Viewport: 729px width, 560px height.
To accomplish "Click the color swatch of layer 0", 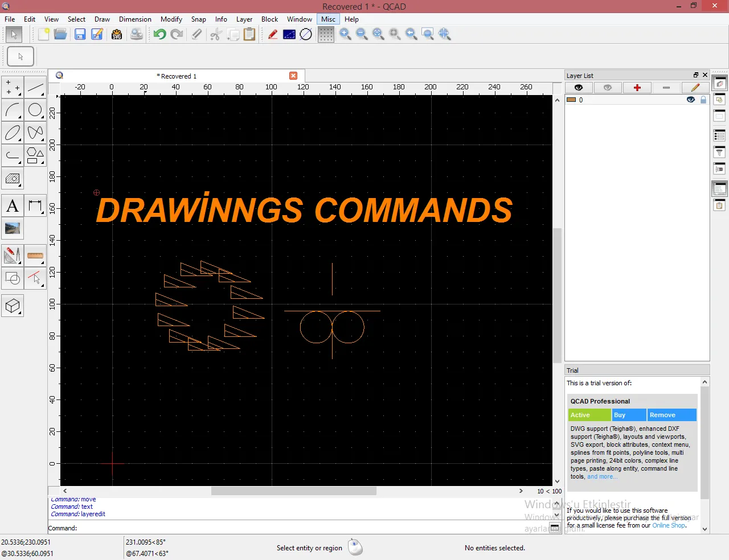I will pyautogui.click(x=571, y=100).
